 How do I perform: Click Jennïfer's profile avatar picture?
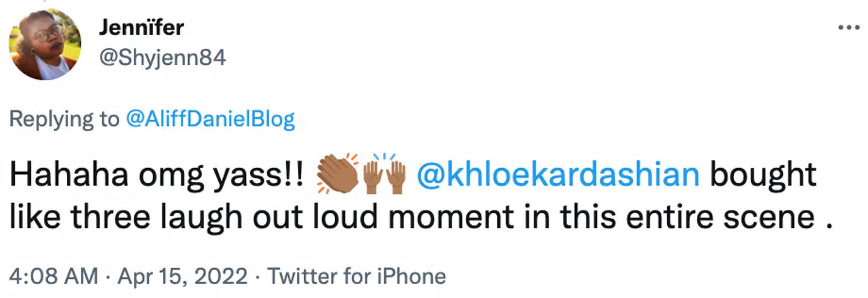coord(45,45)
